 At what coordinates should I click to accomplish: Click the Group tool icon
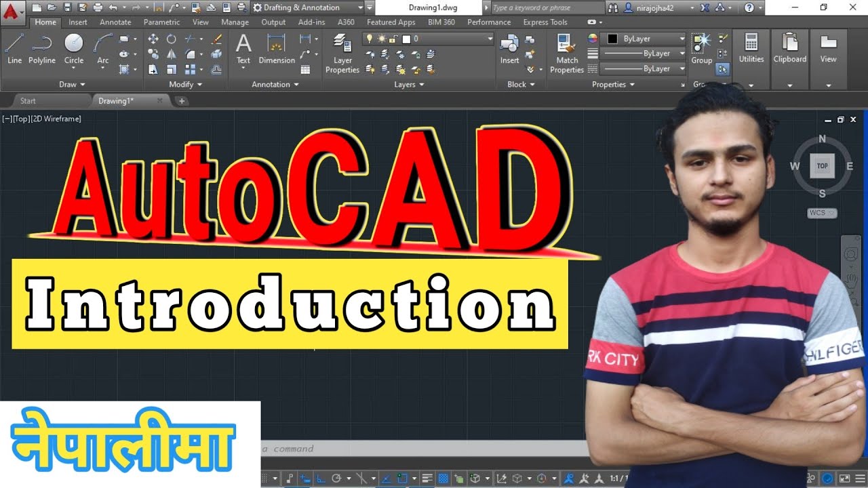click(x=701, y=49)
